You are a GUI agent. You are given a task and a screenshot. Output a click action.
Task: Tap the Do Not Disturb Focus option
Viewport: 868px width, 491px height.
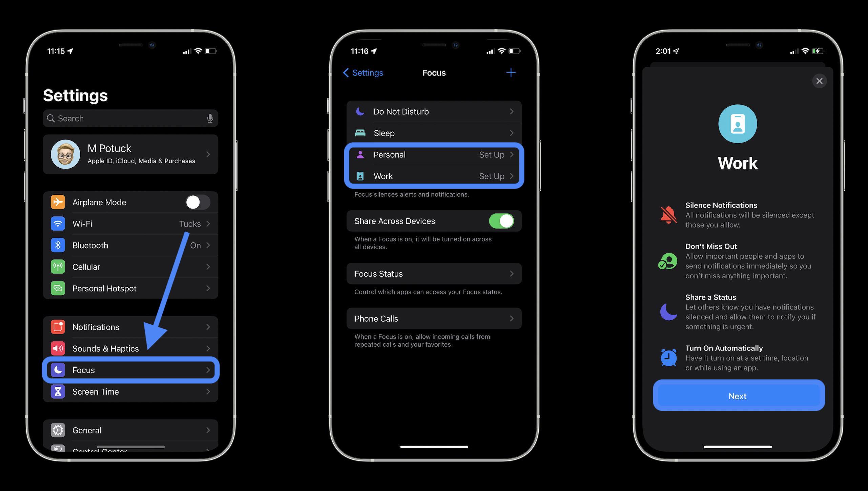[433, 111]
